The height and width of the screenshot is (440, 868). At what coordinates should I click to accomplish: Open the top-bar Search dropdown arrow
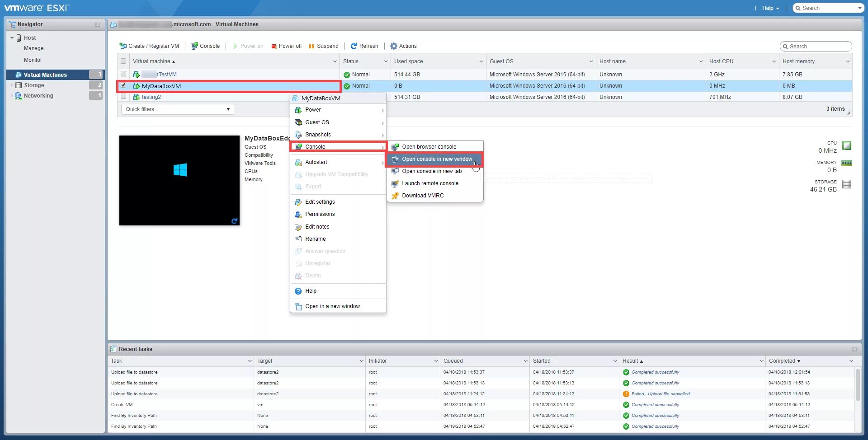tap(860, 8)
